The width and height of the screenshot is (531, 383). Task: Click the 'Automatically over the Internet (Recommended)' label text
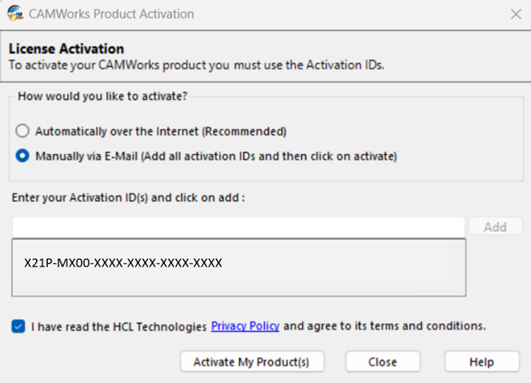click(x=161, y=131)
